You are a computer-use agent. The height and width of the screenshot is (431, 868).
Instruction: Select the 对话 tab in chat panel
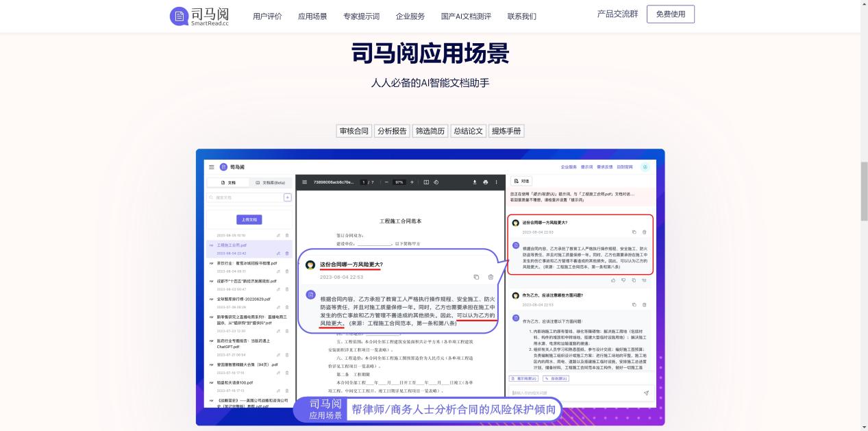click(x=522, y=182)
